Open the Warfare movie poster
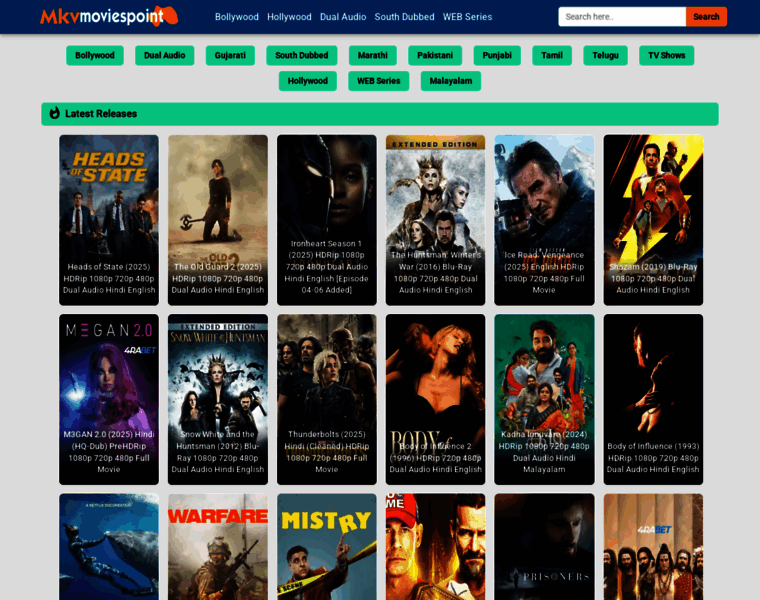The height and width of the screenshot is (600, 760). [218, 547]
